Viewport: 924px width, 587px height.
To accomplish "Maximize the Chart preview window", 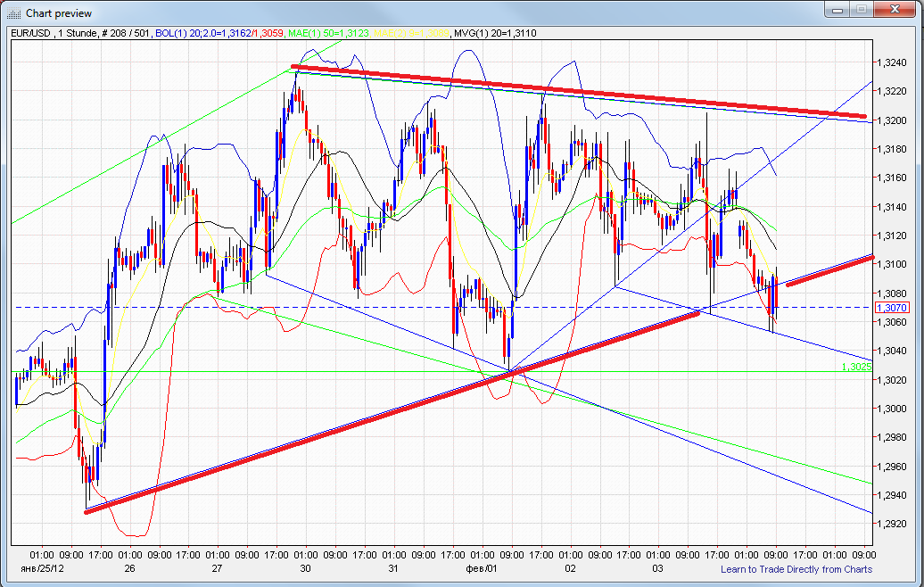I will point(862,11).
